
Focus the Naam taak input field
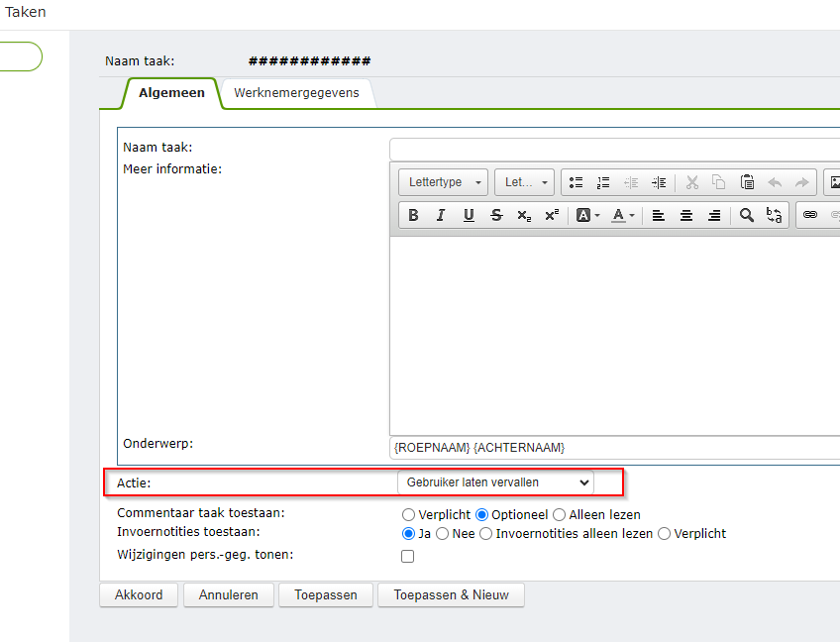[614, 149]
